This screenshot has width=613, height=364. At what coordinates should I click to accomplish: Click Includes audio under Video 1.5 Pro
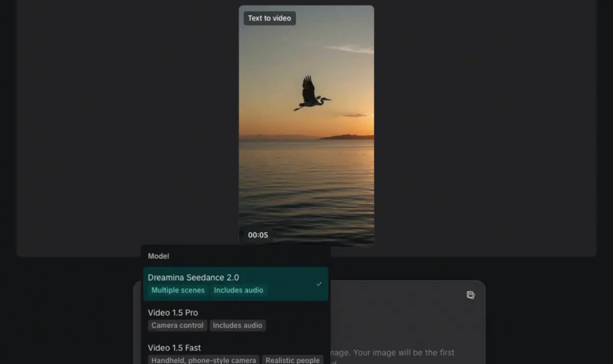[237, 325]
